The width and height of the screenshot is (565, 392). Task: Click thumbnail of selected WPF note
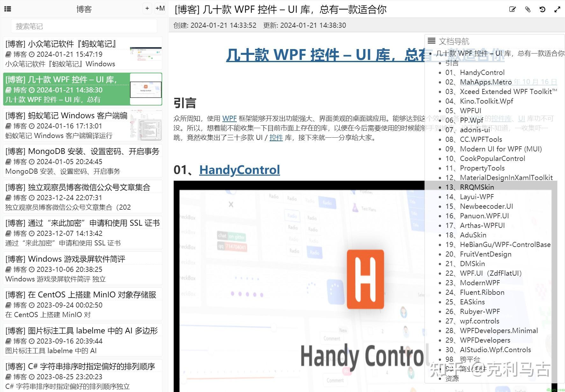tap(146, 89)
